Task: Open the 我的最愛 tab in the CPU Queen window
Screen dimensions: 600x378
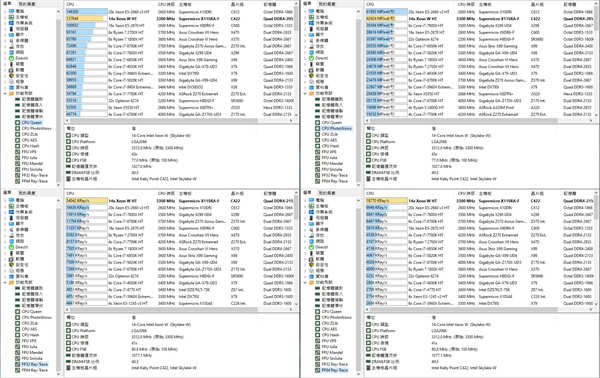Action: [27, 4]
